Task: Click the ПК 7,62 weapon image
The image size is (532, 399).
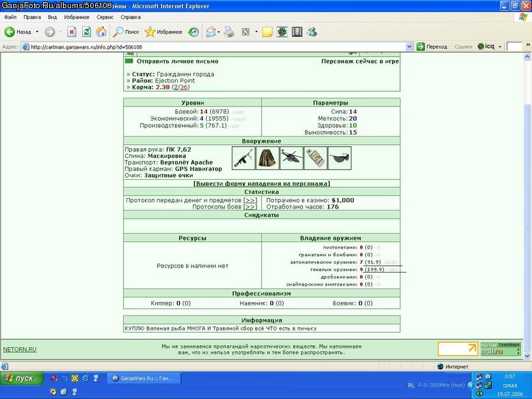Action: [x=243, y=158]
